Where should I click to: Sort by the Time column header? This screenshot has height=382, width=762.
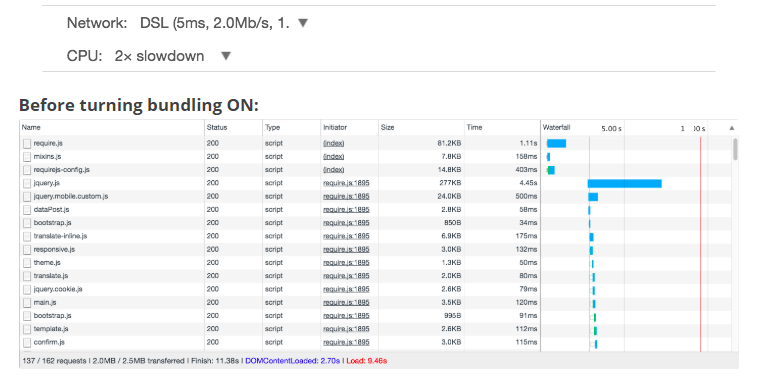(x=474, y=127)
